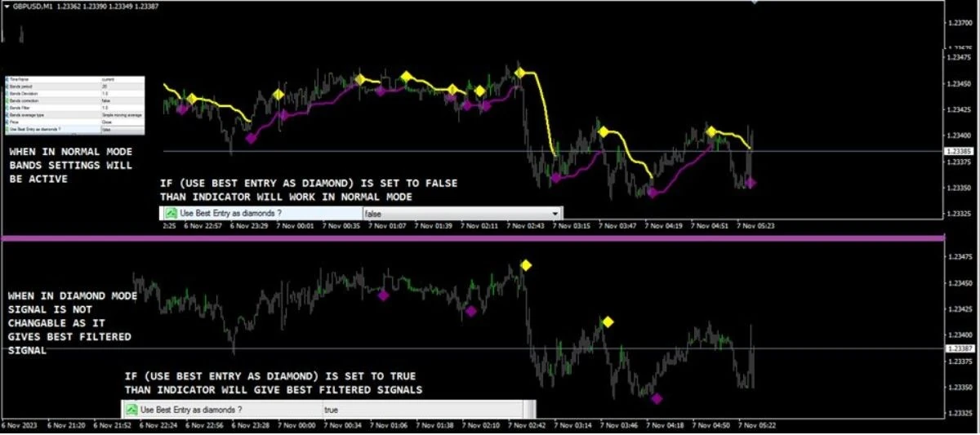
Task: Open the GBPUSD,M1 chart title dropdown triangle
Action: (7, 6)
